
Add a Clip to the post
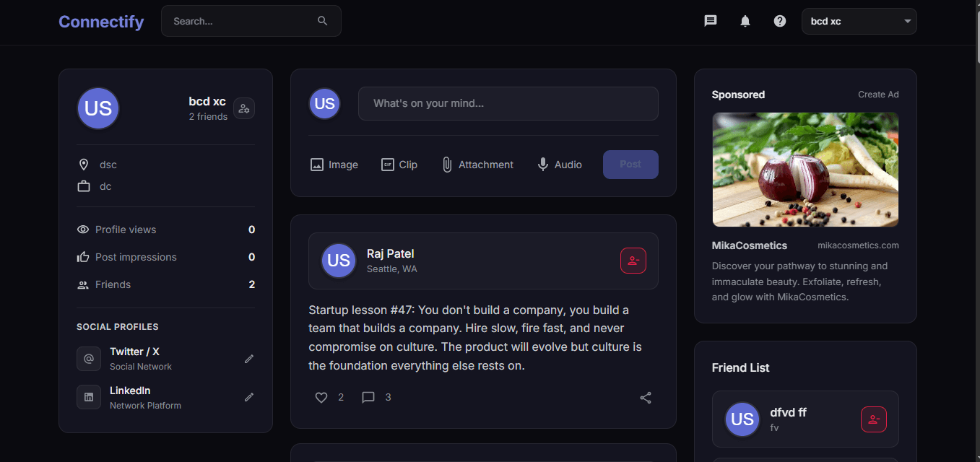(399, 165)
